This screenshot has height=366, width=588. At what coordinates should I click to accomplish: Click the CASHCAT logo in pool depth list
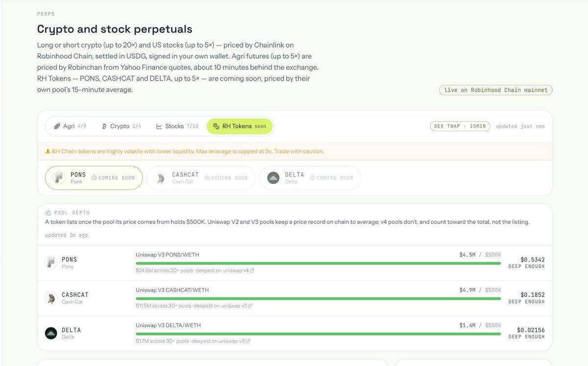pos(51,298)
